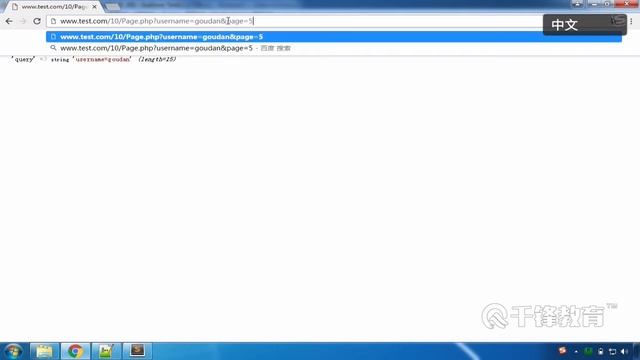The image size is (640, 360).
Task: Select the www.test.com/10/Page browser tab
Action: click(x=53, y=7)
